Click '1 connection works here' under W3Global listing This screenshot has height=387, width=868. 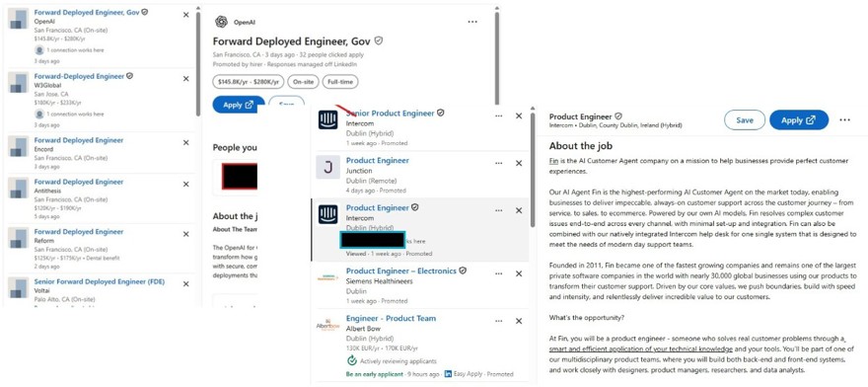coord(75,114)
